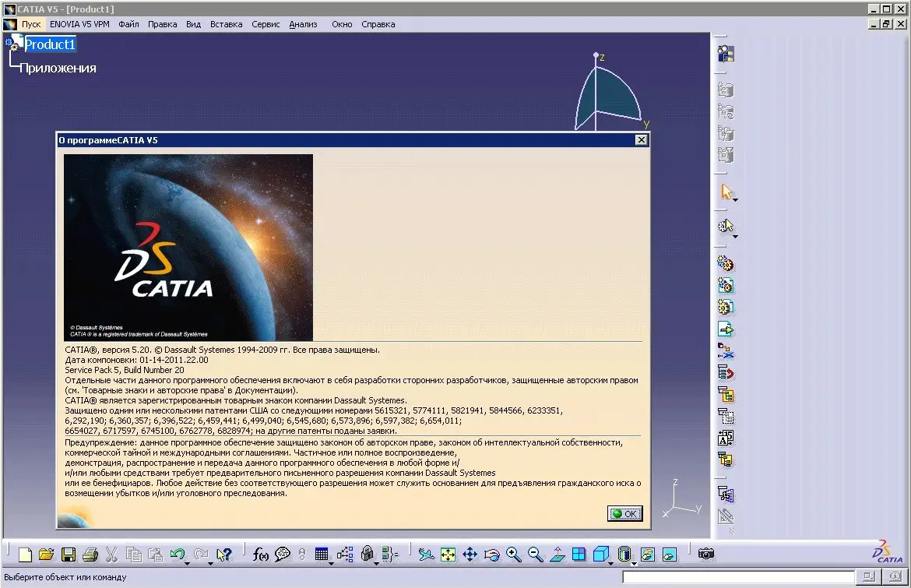
Task: Select the Pan tool
Action: 470,555
